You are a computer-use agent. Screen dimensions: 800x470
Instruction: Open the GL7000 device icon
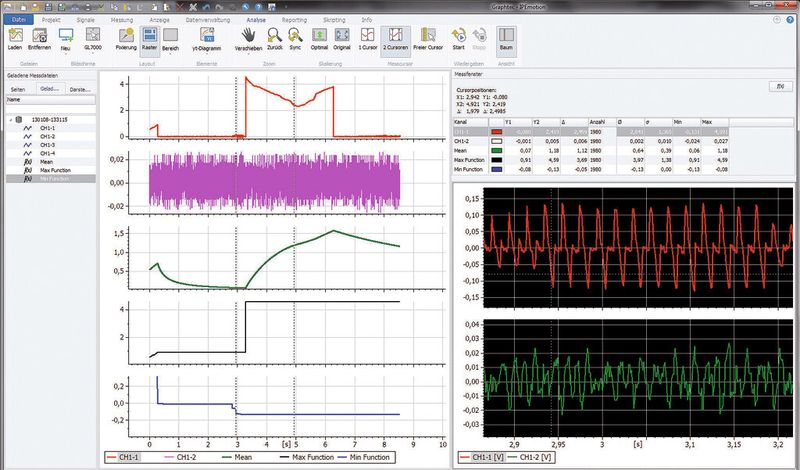click(94, 35)
